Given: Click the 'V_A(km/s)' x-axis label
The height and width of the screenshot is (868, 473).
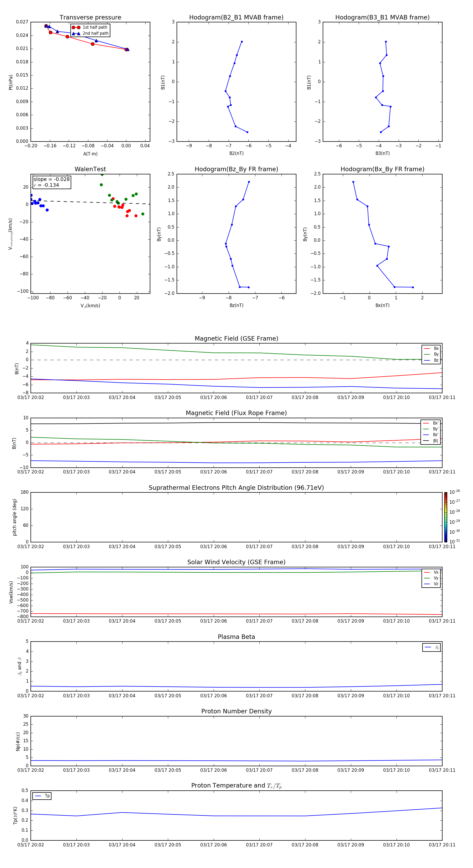Looking at the screenshot, I should 90,306.
